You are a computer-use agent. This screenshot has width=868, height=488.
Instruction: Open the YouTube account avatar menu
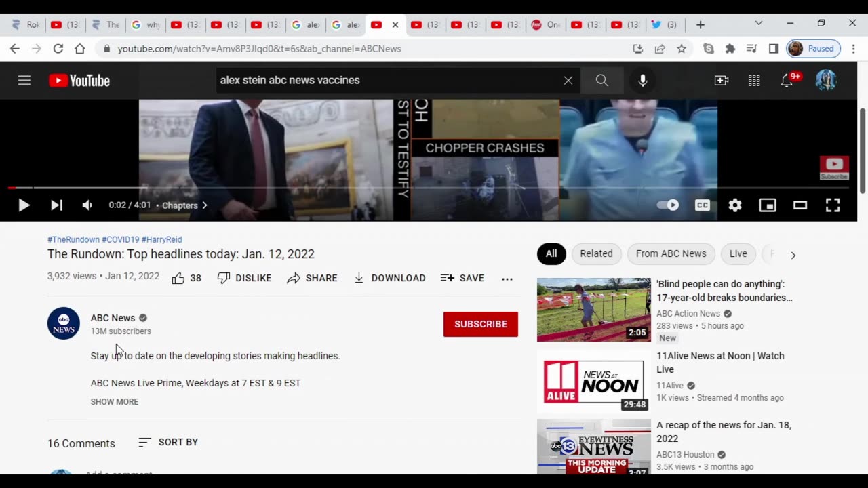point(825,80)
